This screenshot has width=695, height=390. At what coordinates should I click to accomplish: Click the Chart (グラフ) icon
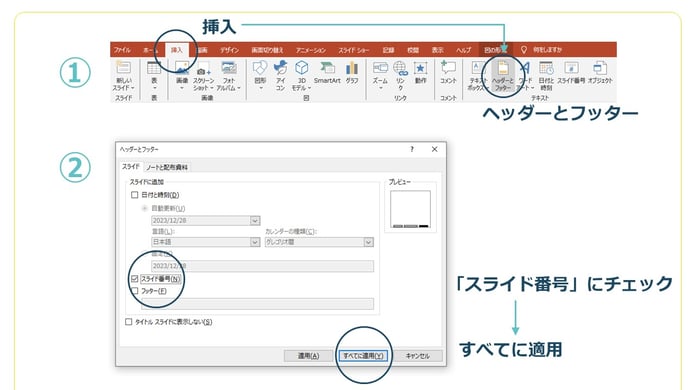tap(352, 68)
